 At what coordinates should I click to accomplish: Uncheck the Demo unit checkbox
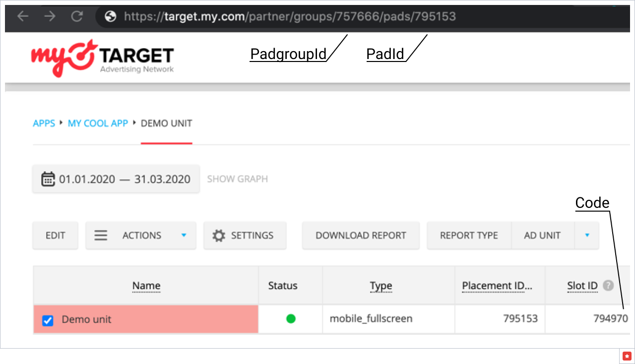[48, 320]
